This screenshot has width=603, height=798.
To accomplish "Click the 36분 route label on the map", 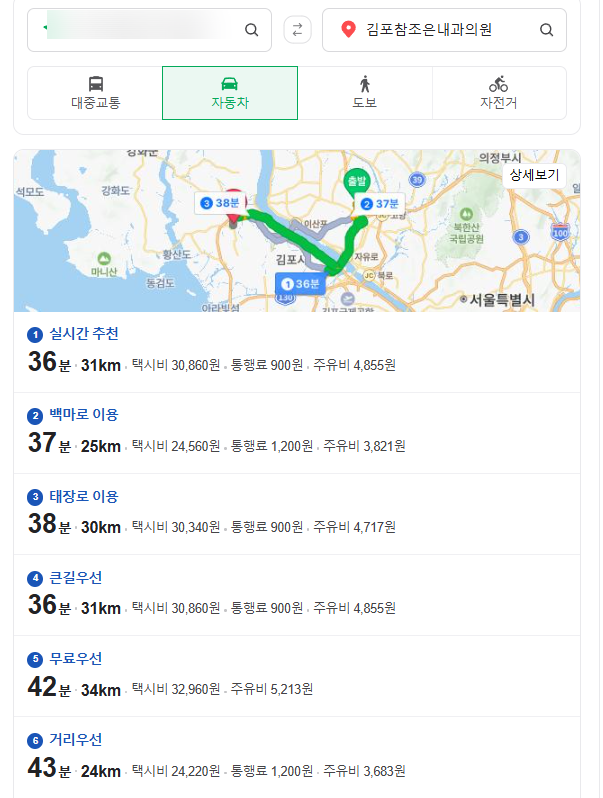I will (300, 283).
